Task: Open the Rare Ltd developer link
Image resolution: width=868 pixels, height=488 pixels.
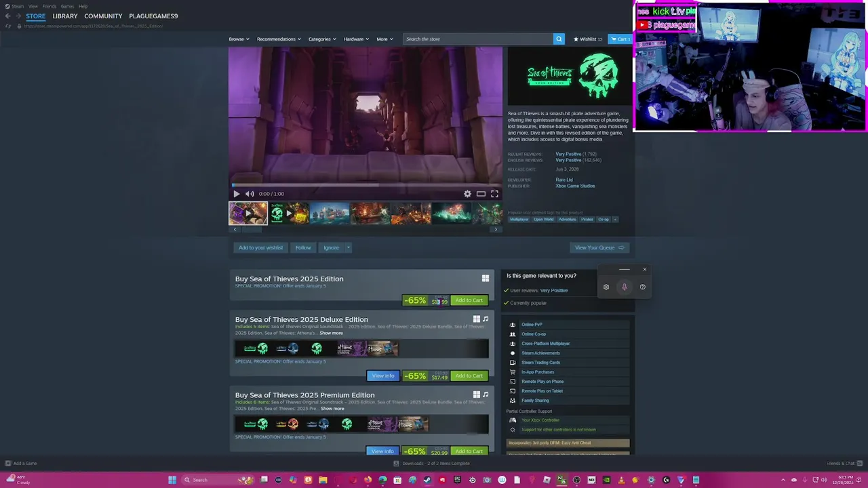Action: click(x=564, y=180)
